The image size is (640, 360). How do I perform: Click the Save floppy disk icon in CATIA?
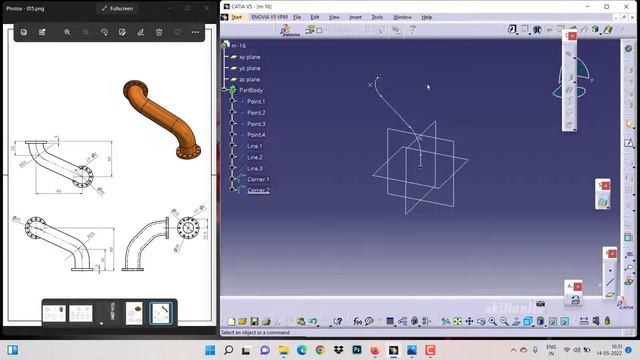[254, 322]
